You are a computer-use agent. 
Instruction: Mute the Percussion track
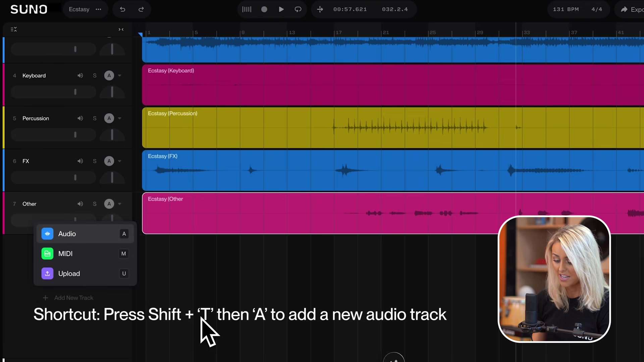tap(80, 118)
